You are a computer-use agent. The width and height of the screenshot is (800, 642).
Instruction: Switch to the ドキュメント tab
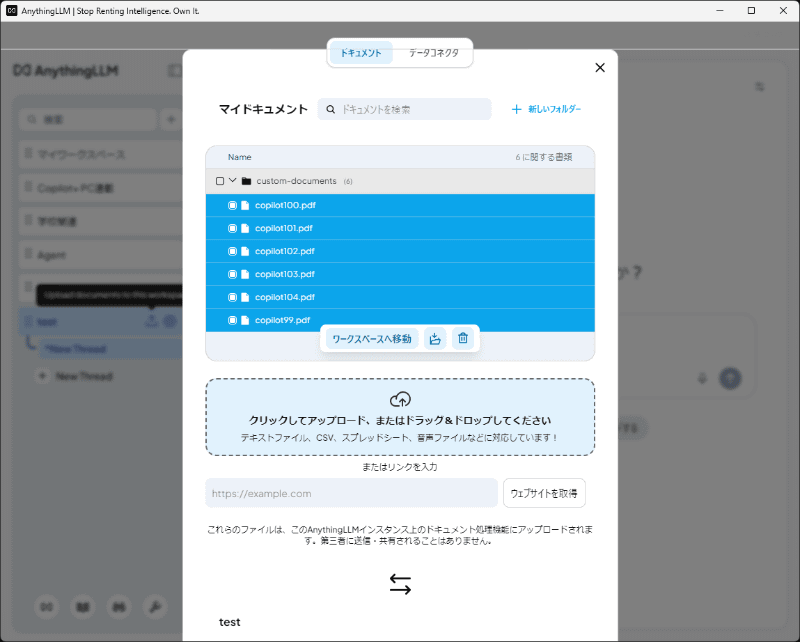click(x=361, y=53)
